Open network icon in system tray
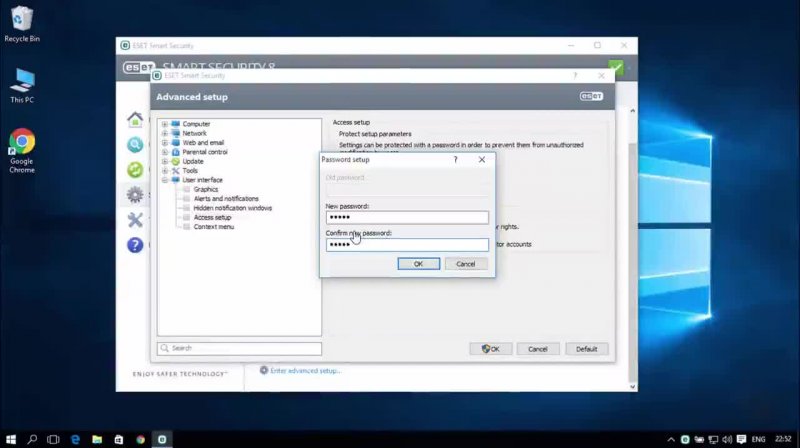 pyautogui.click(x=713, y=439)
